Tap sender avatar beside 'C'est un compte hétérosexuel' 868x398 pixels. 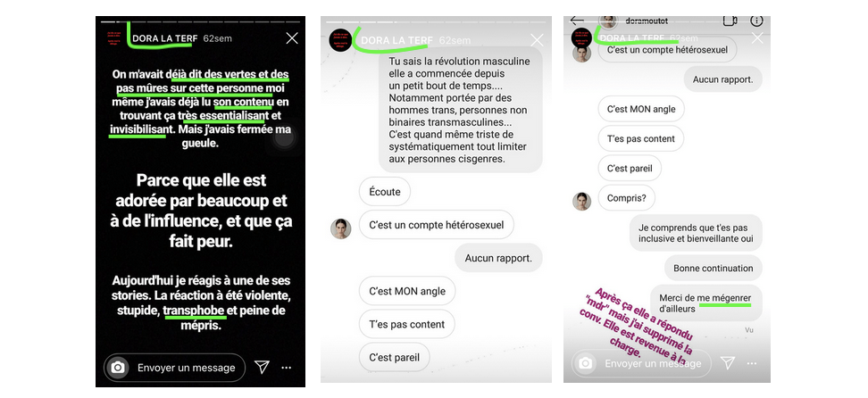pos(341,228)
